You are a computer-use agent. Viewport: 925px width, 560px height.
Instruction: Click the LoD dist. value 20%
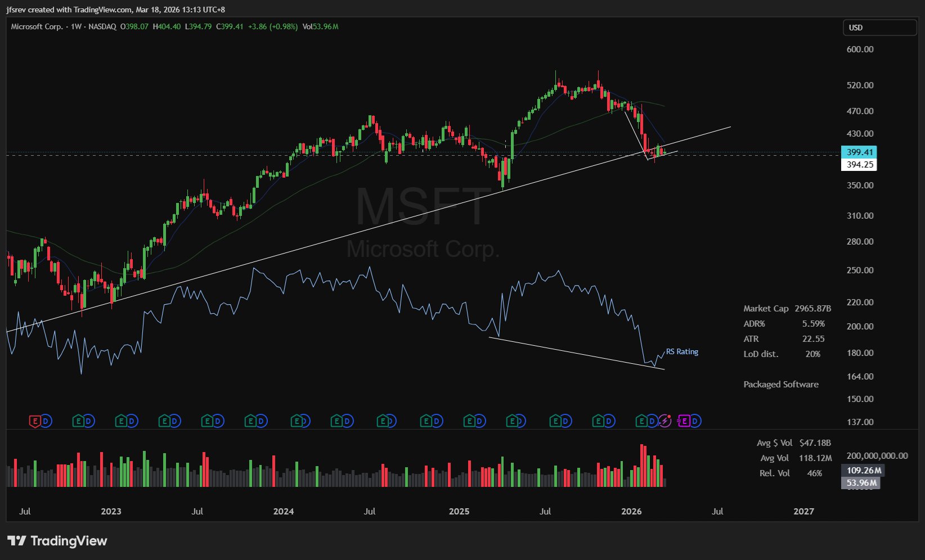(x=813, y=354)
